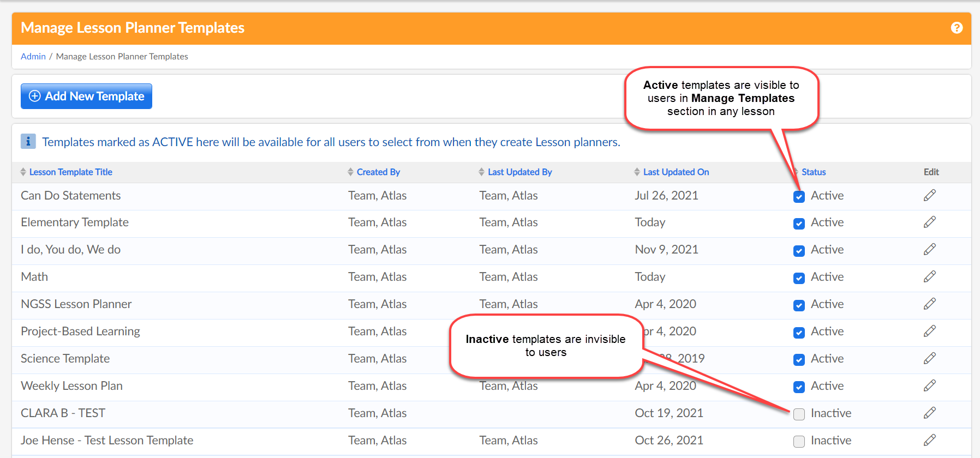Toggle Active checkbox for I do, You do, We do
This screenshot has width=980, height=458.
point(799,251)
